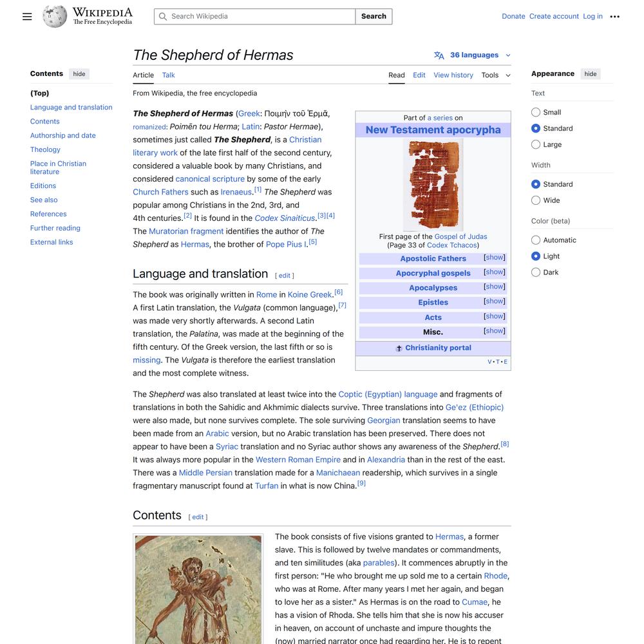Go to See also section
Screen dimensions: 644x644
pos(44,200)
